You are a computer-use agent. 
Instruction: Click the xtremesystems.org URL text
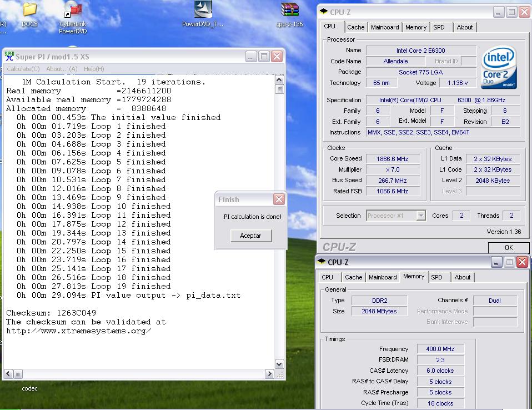click(x=79, y=331)
